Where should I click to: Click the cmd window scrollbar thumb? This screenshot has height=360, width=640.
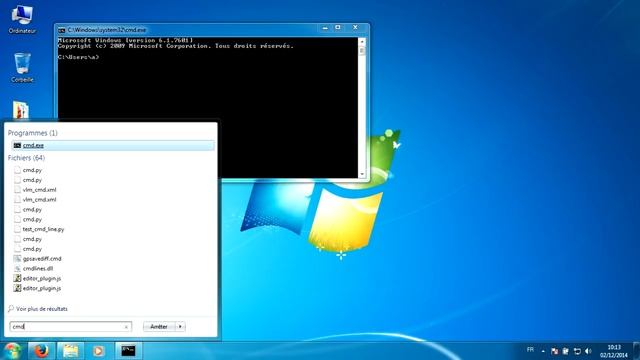click(x=362, y=50)
